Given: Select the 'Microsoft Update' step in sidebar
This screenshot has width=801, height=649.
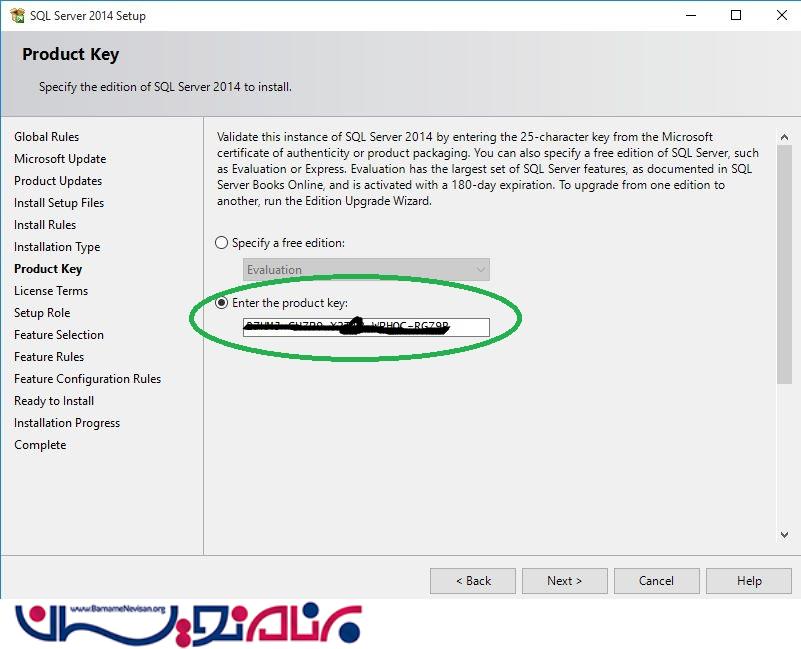Looking at the screenshot, I should click(x=60, y=159).
